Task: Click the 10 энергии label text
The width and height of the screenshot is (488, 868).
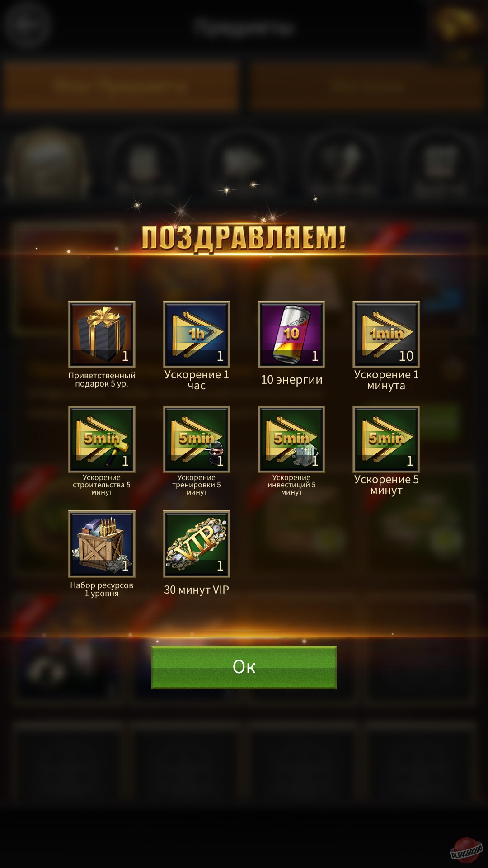Action: (x=291, y=380)
